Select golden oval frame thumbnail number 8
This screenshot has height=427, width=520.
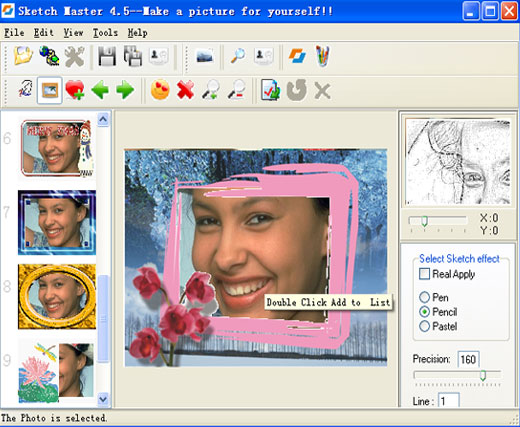tap(57, 296)
